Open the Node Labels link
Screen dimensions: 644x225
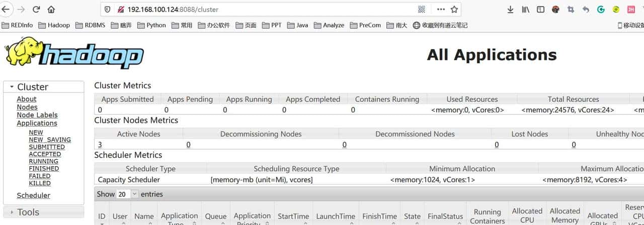37,115
